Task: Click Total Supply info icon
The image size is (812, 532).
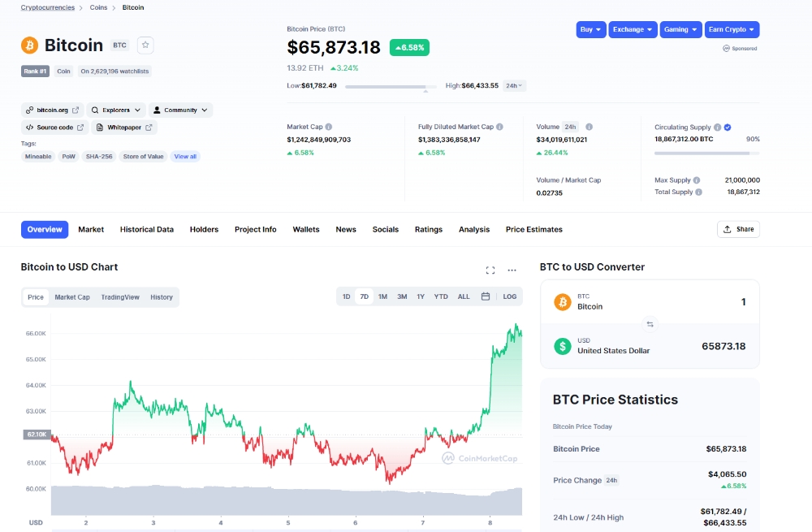Action: 698,192
